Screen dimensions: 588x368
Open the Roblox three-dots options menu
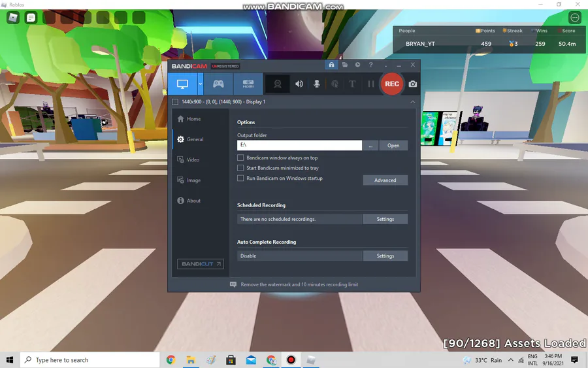coord(574,17)
